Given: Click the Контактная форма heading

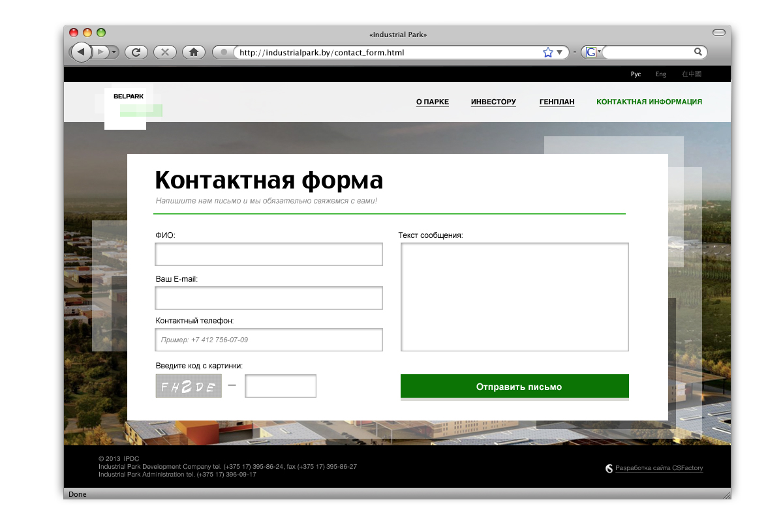Looking at the screenshot, I should (269, 180).
